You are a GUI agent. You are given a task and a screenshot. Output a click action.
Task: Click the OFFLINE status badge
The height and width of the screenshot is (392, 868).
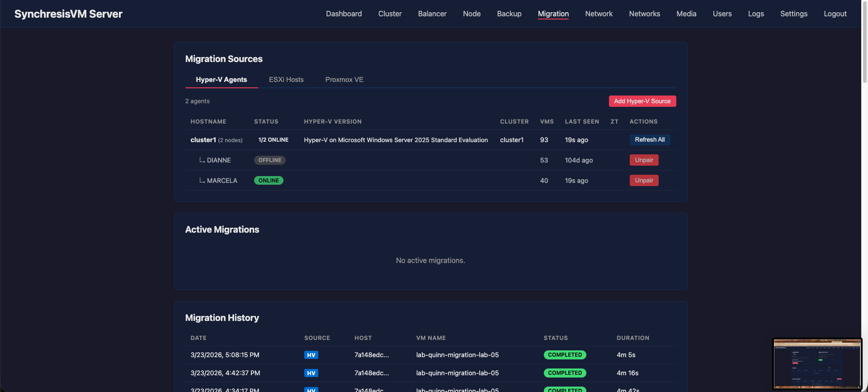click(x=270, y=160)
